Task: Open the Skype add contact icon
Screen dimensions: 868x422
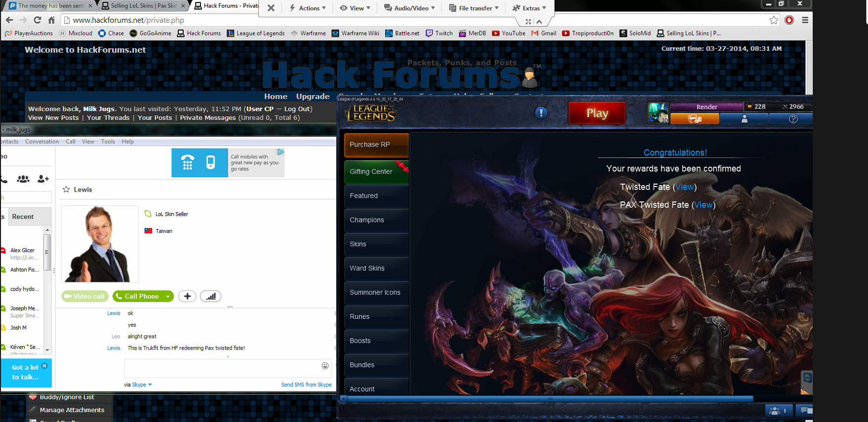Action: (43, 179)
